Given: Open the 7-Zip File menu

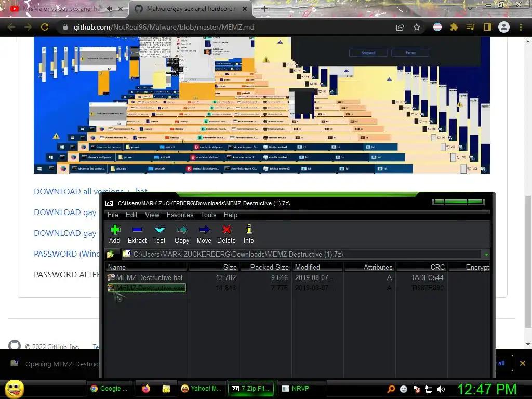Looking at the screenshot, I should [113, 215].
